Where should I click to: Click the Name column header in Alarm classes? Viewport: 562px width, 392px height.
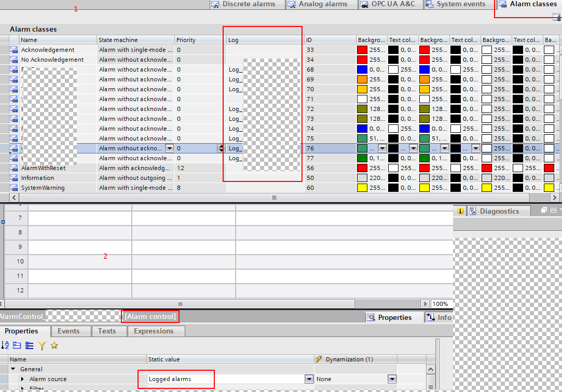pyautogui.click(x=58, y=40)
